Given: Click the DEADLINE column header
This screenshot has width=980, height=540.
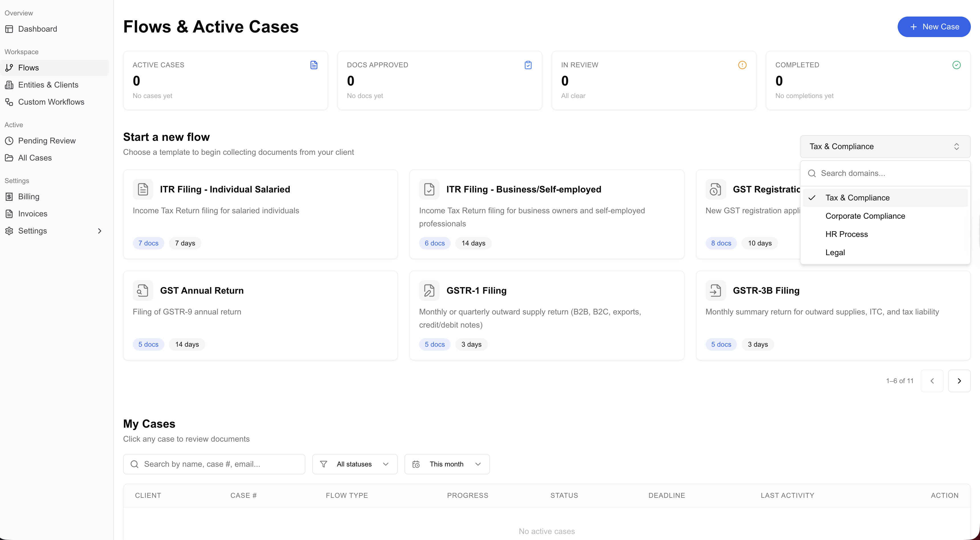Looking at the screenshot, I should click(x=667, y=496).
